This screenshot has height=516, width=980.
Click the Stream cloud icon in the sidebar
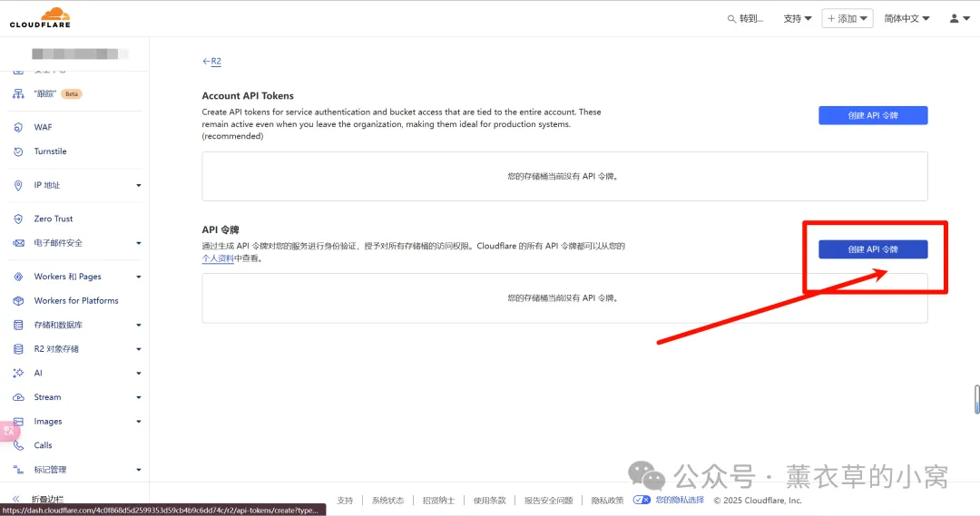pos(18,397)
